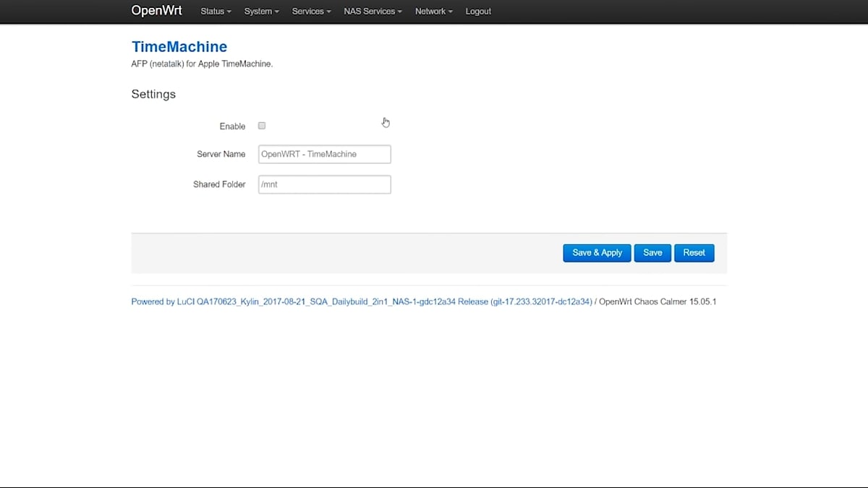The image size is (868, 488).
Task: Log out via the Logout link
Action: tap(478, 12)
